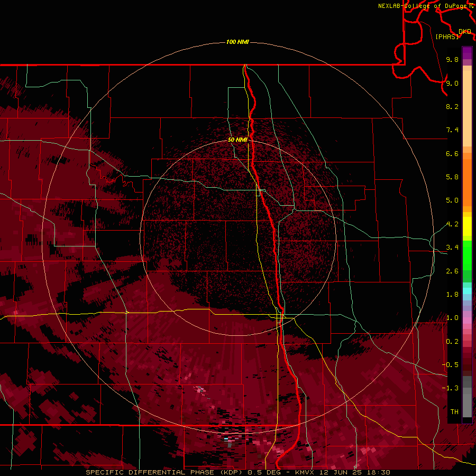Click the NEXLAB-College of DuPage watermark text
The width and height of the screenshot is (476, 476).
pyautogui.click(x=424, y=6)
